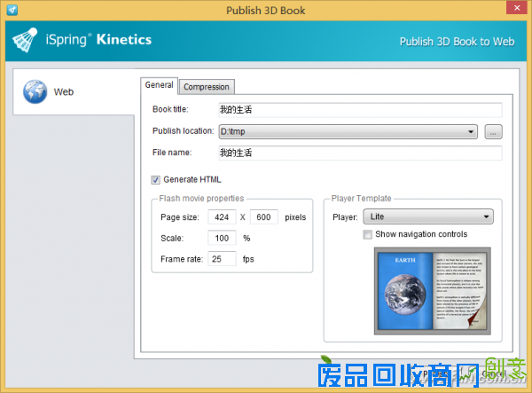Focus the File name input field
The image size is (532, 393).
pyautogui.click(x=359, y=153)
